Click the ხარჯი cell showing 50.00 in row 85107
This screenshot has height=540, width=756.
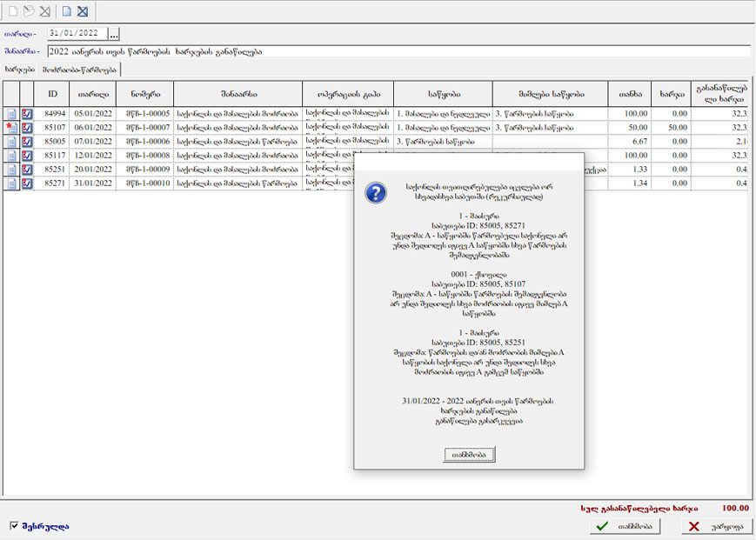[x=671, y=128]
